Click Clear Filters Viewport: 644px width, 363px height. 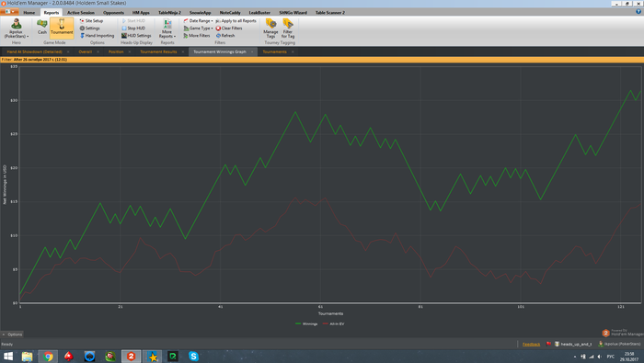229,28
